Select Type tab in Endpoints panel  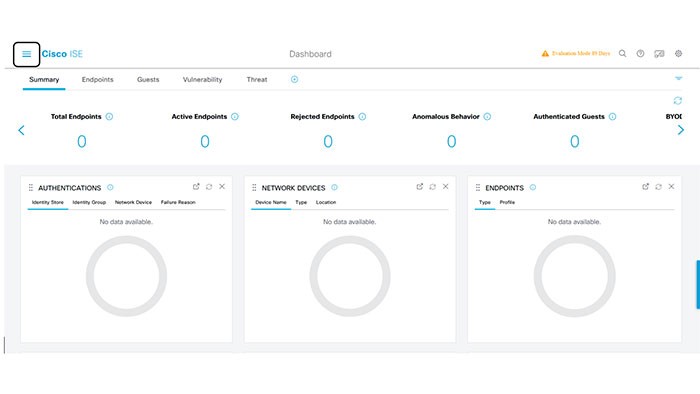(484, 202)
